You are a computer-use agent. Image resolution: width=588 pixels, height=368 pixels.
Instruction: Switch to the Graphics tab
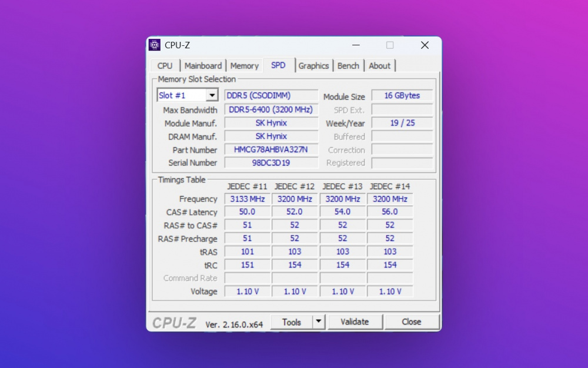tap(313, 66)
